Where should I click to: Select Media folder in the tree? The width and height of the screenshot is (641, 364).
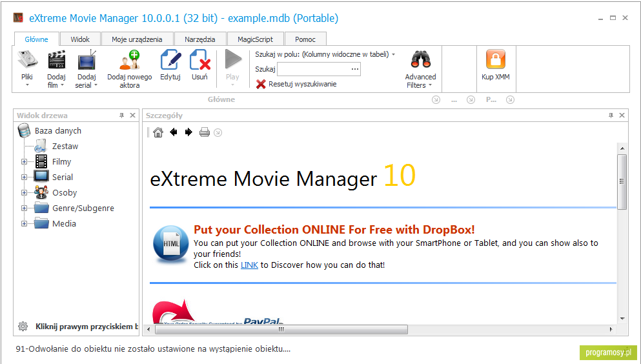(x=64, y=224)
